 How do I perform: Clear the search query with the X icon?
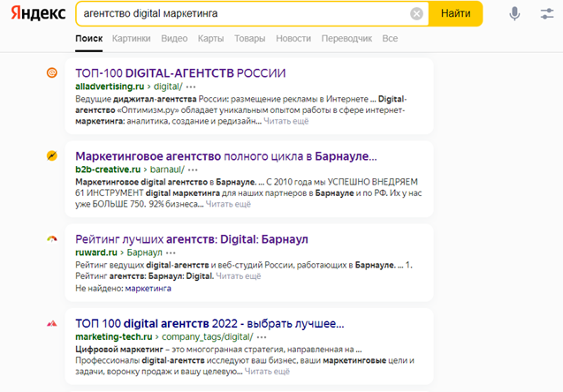416,13
